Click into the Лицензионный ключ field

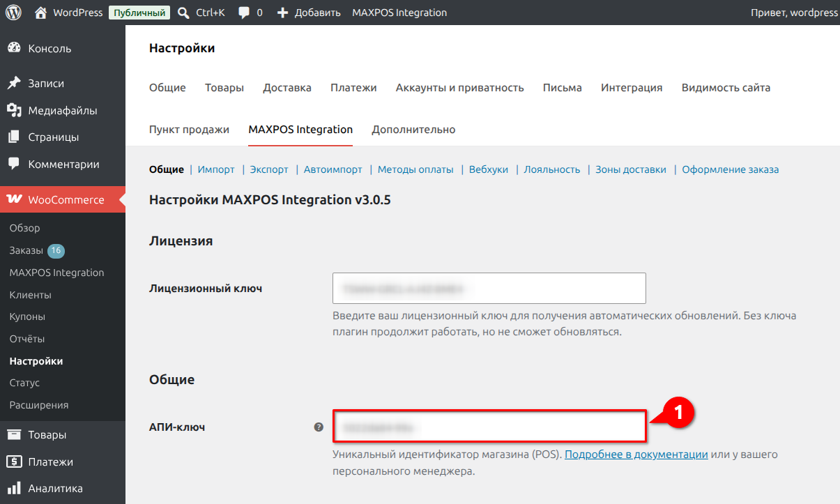(489, 288)
